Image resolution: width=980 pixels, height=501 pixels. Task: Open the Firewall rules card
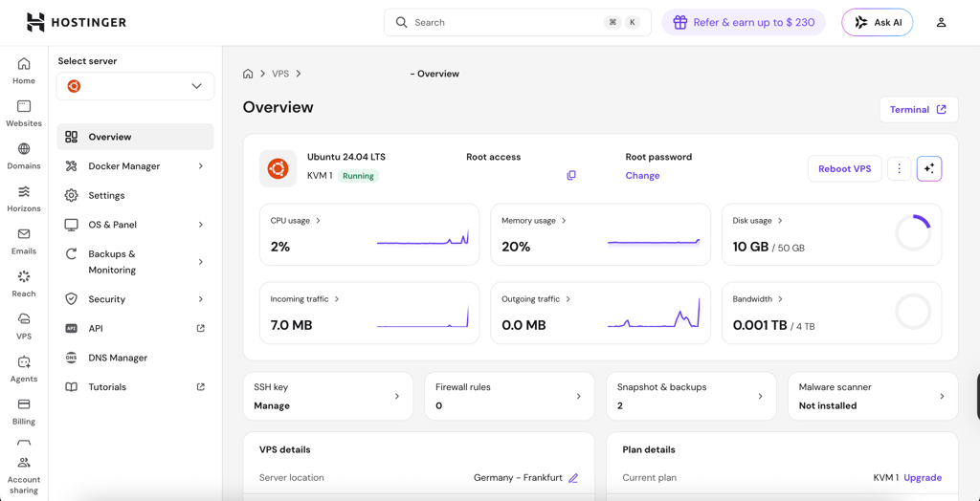tap(509, 396)
